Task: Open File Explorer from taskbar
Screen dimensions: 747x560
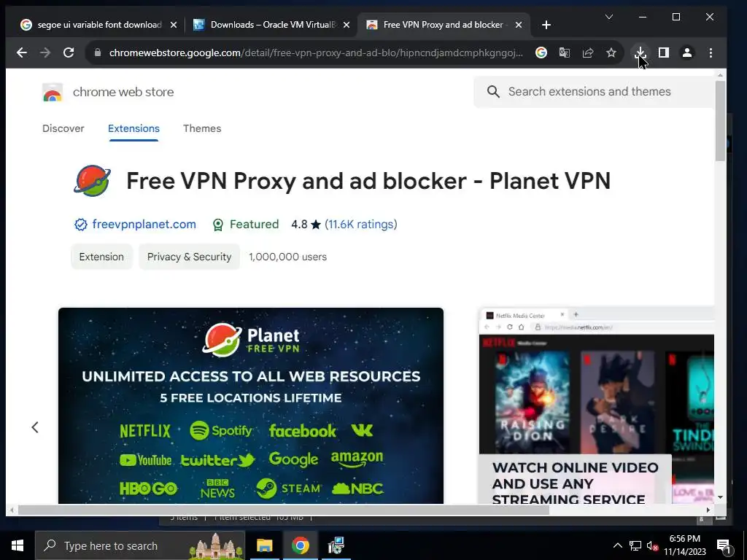Action: tap(264, 545)
